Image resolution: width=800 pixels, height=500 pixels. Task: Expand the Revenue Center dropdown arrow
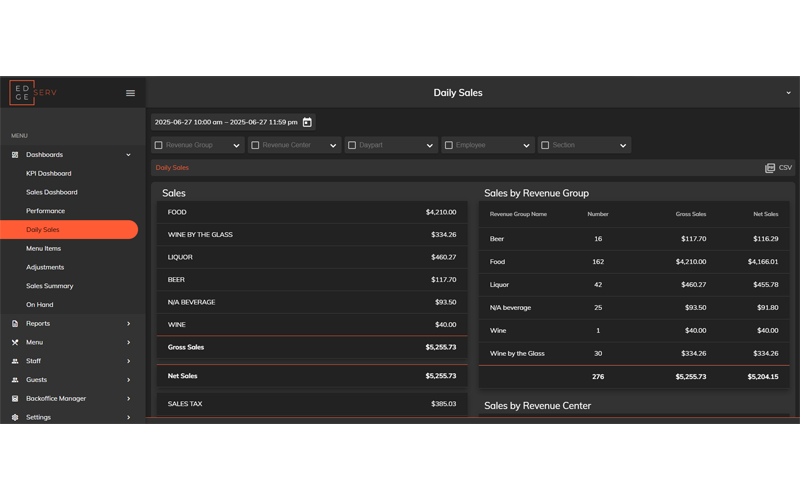coord(333,146)
